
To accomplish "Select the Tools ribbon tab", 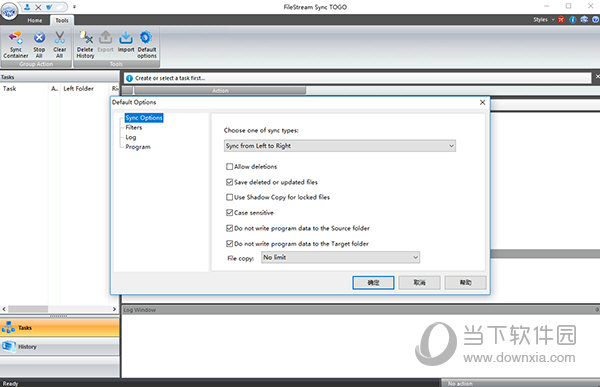I will click(x=62, y=20).
